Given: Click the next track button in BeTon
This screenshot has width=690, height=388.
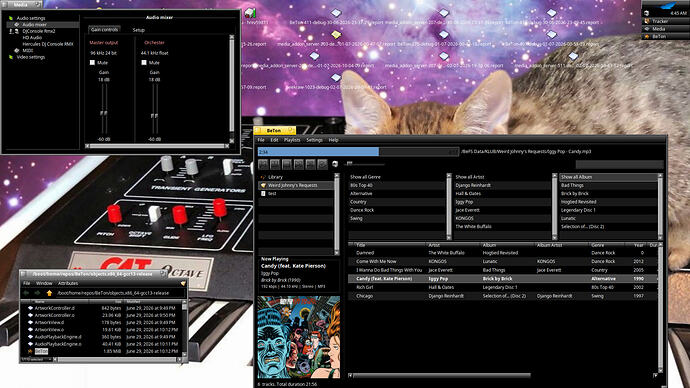Looking at the screenshot, I should [299, 164].
